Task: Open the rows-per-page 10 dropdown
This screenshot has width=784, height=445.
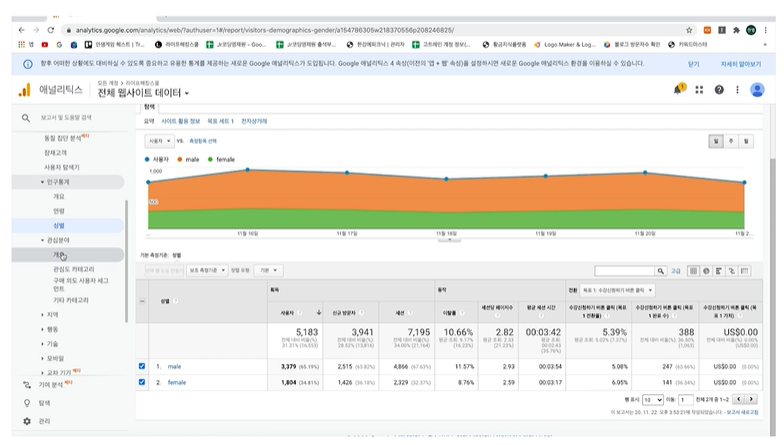Action: (x=653, y=400)
